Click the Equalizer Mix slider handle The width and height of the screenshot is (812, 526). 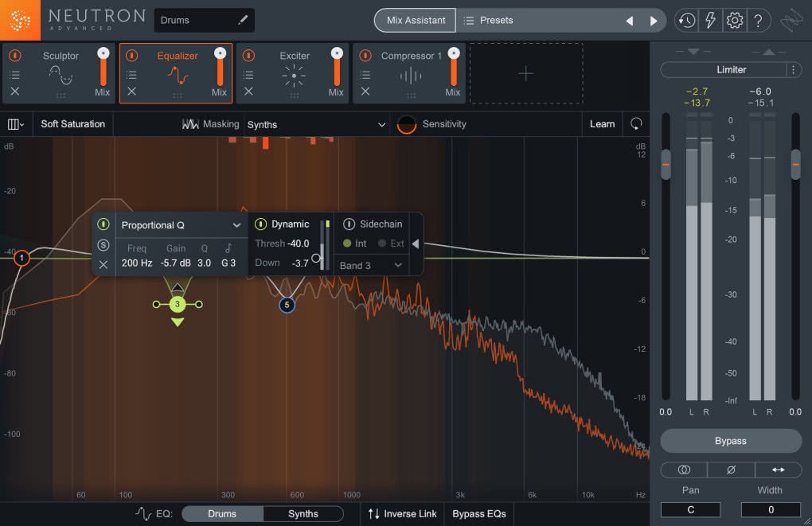coord(220,53)
